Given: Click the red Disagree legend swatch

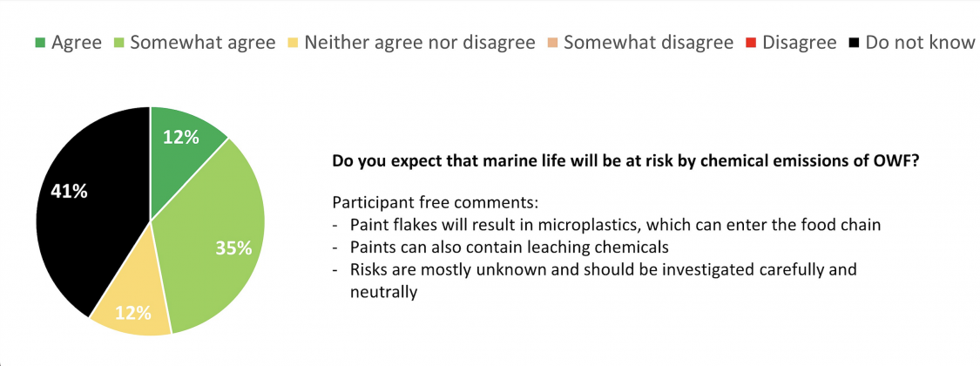Looking at the screenshot, I should [751, 44].
